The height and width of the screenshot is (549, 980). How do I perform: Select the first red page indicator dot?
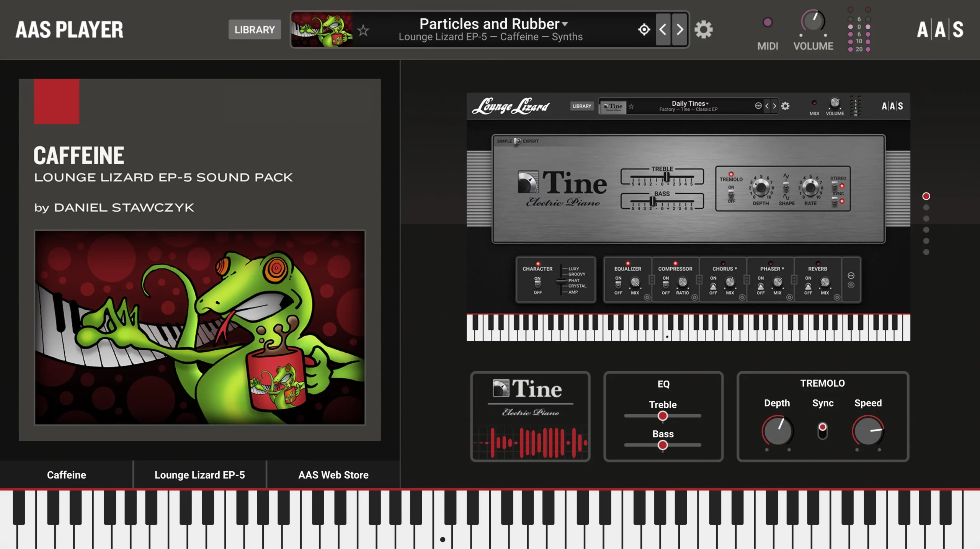pos(926,196)
